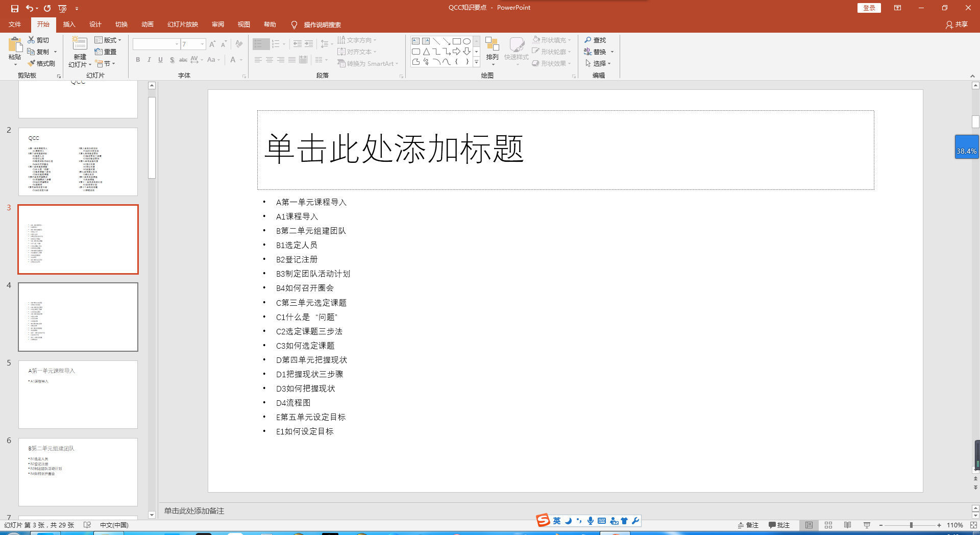980x535 pixels.
Task: Fit slide to current window icon
Action: pos(973,525)
